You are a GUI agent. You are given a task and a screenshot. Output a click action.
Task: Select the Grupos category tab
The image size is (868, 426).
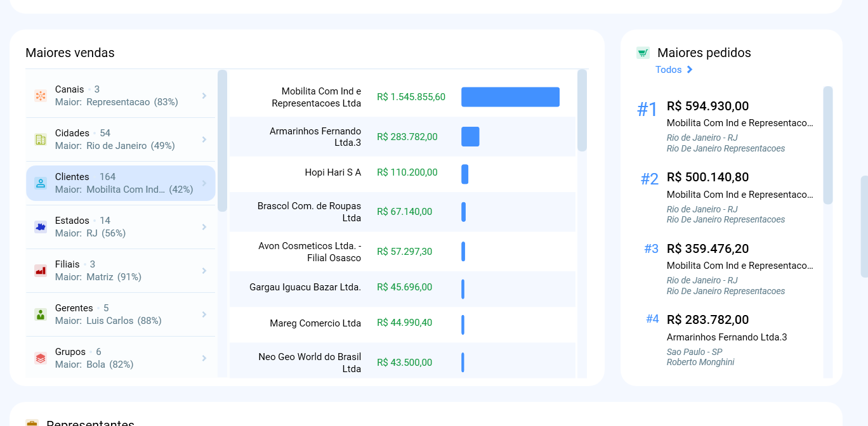click(x=121, y=358)
